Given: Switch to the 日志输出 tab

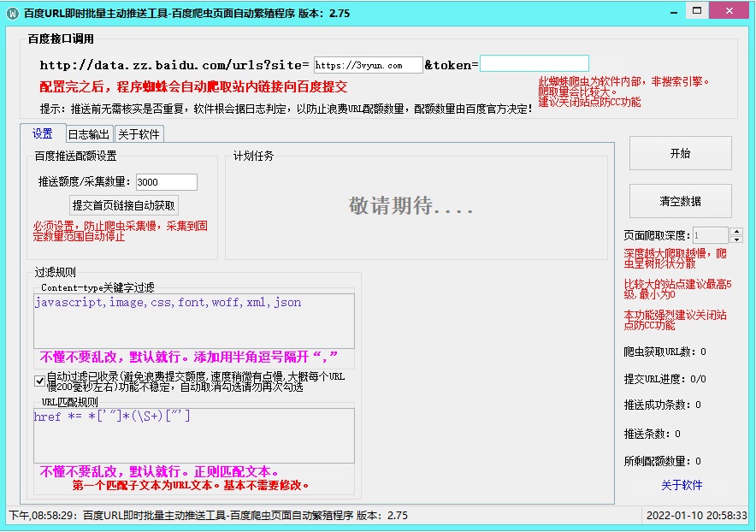Looking at the screenshot, I should 88,133.
